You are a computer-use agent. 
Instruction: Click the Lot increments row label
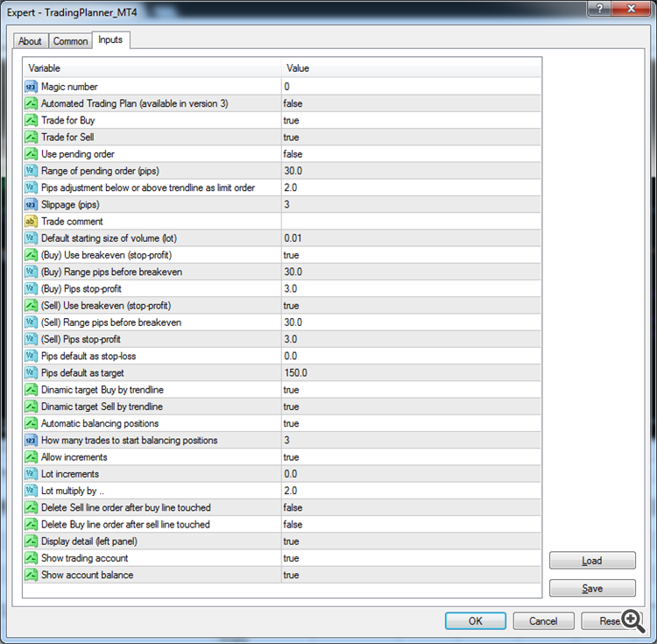(x=70, y=474)
